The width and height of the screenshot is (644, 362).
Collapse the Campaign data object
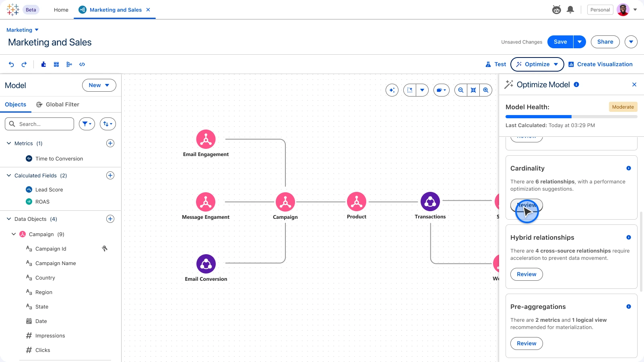(14, 234)
